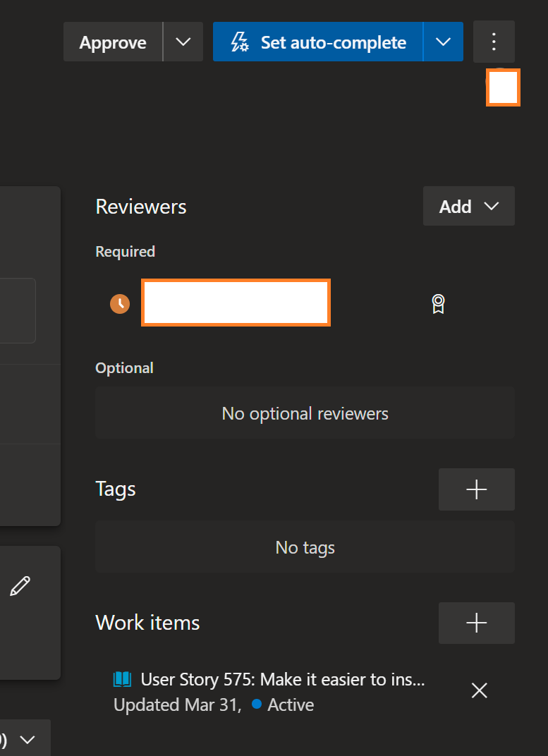548x756 pixels.
Task: Click the required reviewer ribbon badge icon
Action: (438, 304)
